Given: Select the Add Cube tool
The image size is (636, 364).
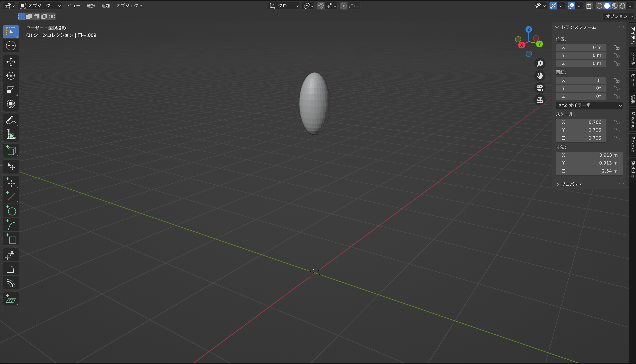Looking at the screenshot, I should coord(11,150).
